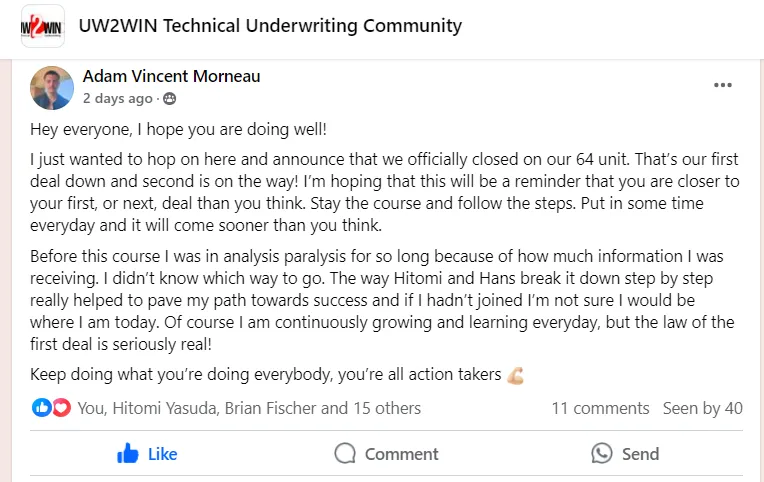Toggle the blue thumbs-up Like icon

pos(127,454)
